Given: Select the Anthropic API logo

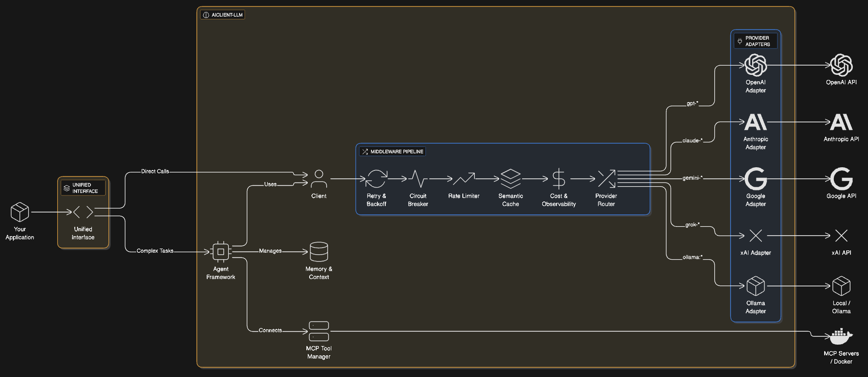Looking at the screenshot, I should coord(841,122).
